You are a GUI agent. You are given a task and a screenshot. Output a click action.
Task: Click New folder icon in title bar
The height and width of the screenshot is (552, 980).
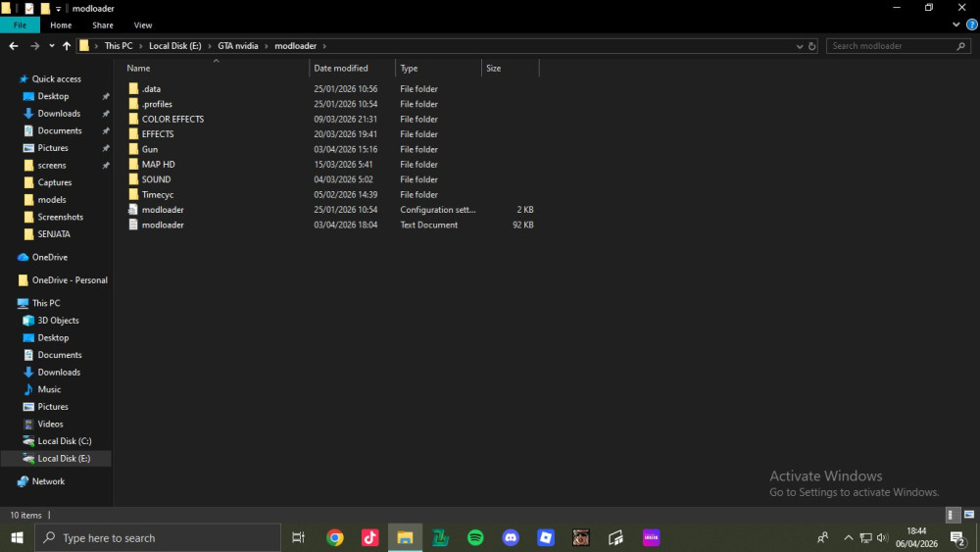pos(45,8)
